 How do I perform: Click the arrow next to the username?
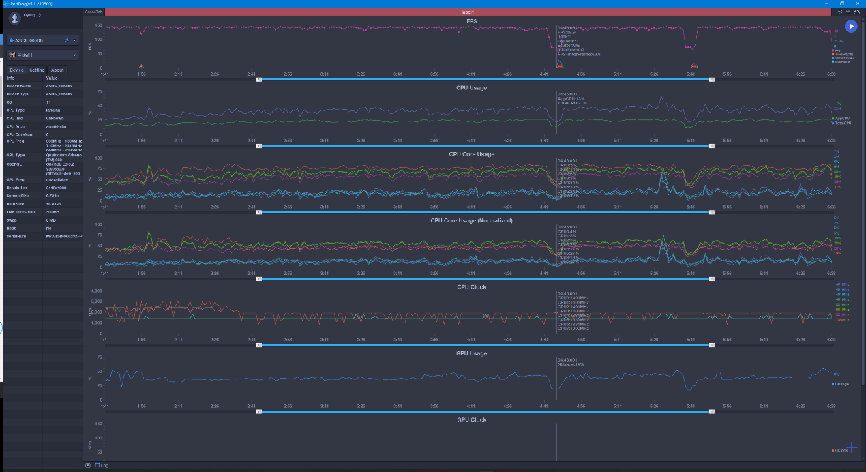(x=40, y=15)
